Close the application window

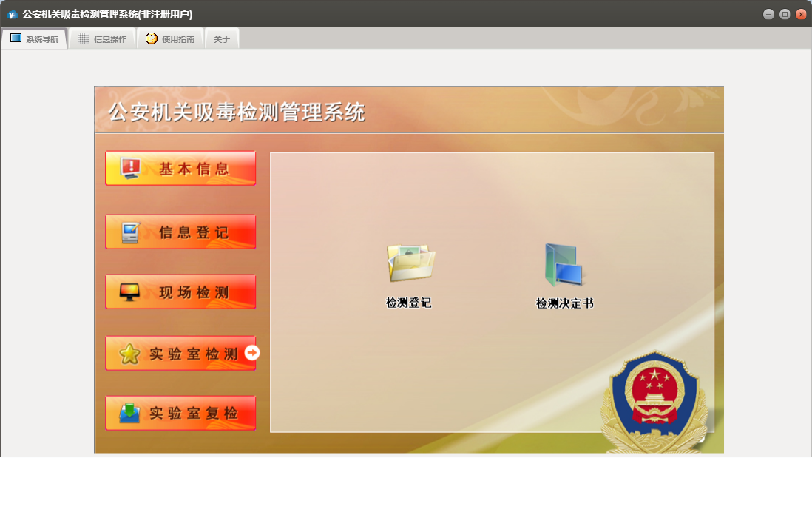point(801,15)
